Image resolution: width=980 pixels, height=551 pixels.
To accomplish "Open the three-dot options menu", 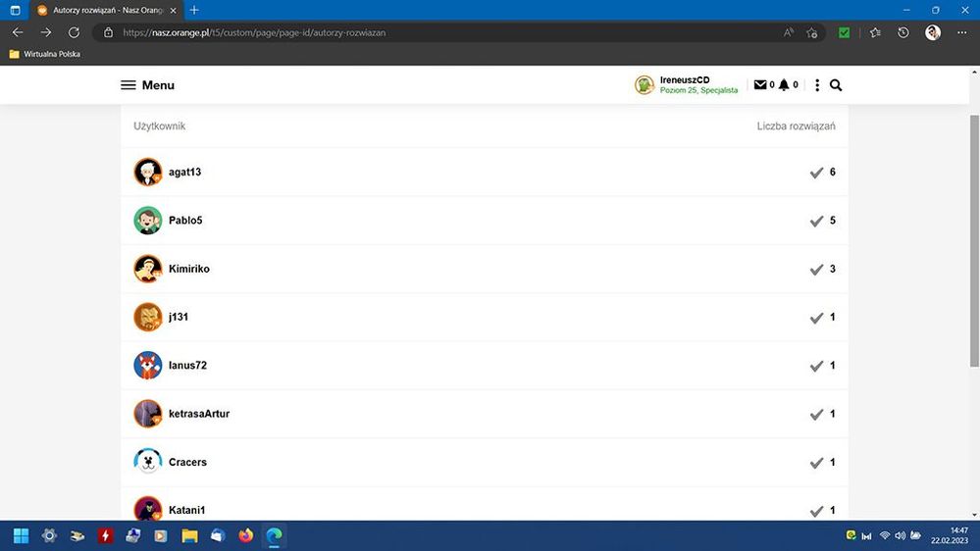I will (817, 85).
